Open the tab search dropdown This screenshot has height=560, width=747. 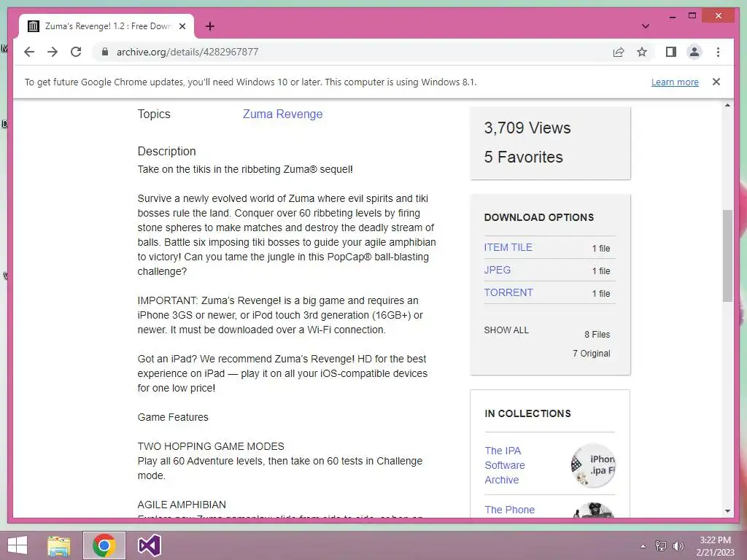click(646, 26)
